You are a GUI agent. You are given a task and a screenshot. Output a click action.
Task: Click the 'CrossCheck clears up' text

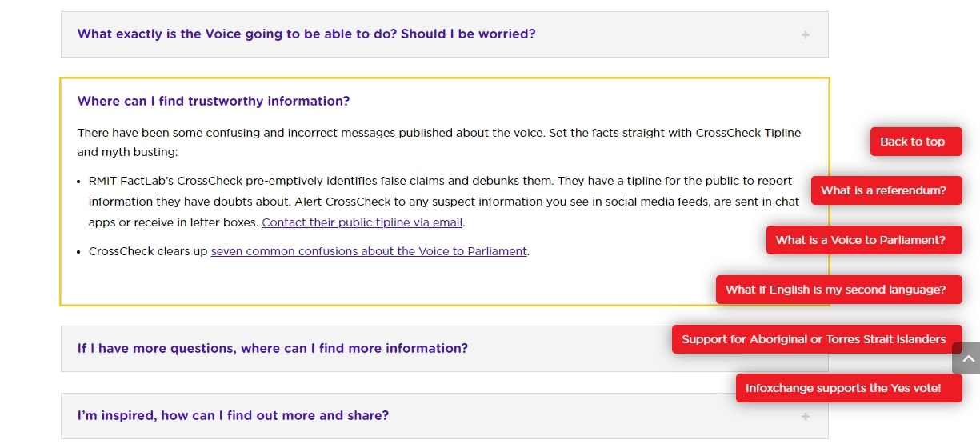[x=148, y=251]
